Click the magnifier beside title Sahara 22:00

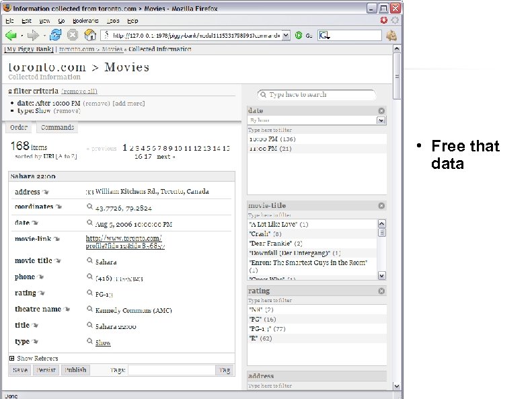coord(89,325)
